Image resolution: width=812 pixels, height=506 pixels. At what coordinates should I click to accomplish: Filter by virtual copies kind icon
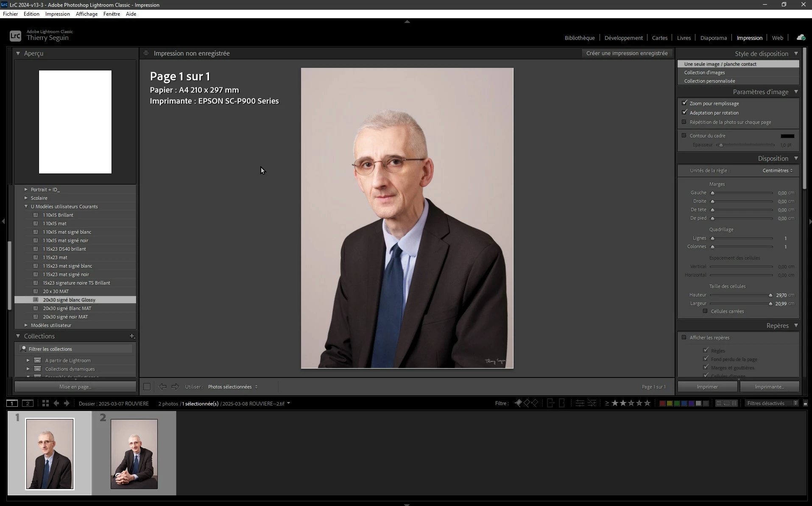(x=726, y=403)
